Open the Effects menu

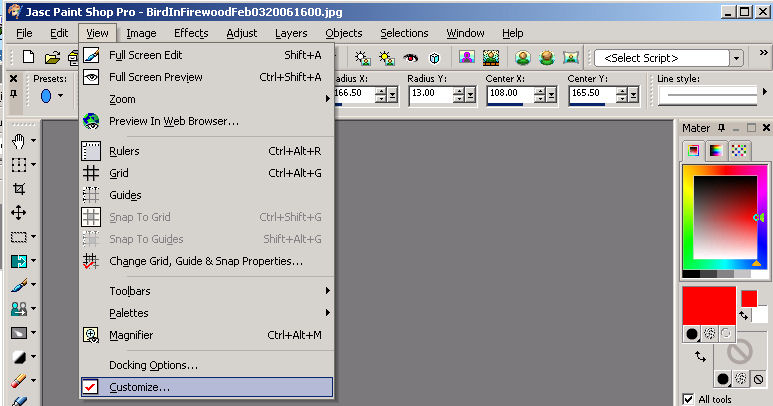click(x=191, y=33)
